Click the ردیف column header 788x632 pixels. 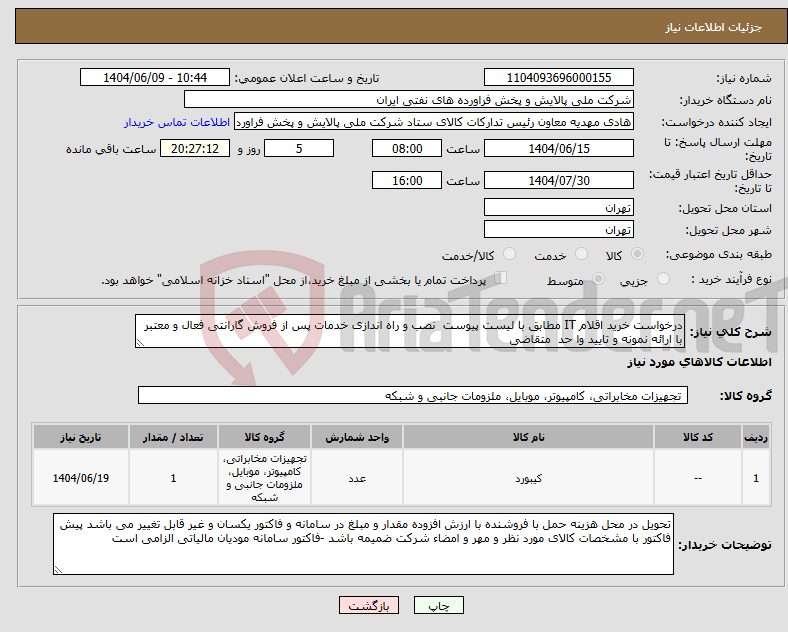[x=756, y=437]
